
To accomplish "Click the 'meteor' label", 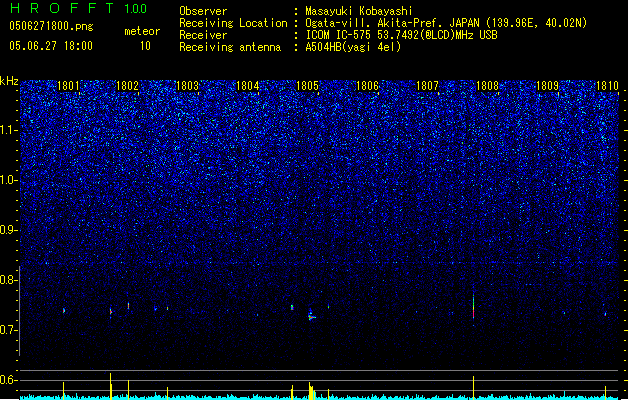I will point(142,31).
